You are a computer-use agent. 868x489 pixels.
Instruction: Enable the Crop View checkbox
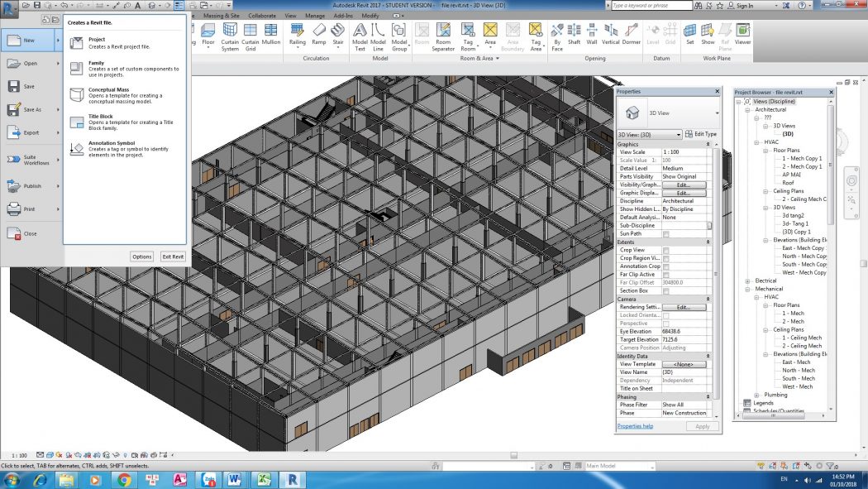coord(666,250)
